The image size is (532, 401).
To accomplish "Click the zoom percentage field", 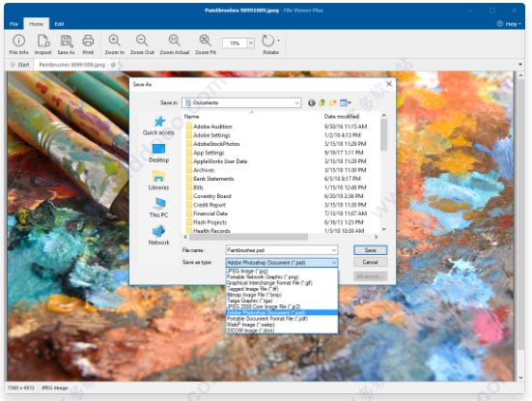I will pyautogui.click(x=235, y=43).
